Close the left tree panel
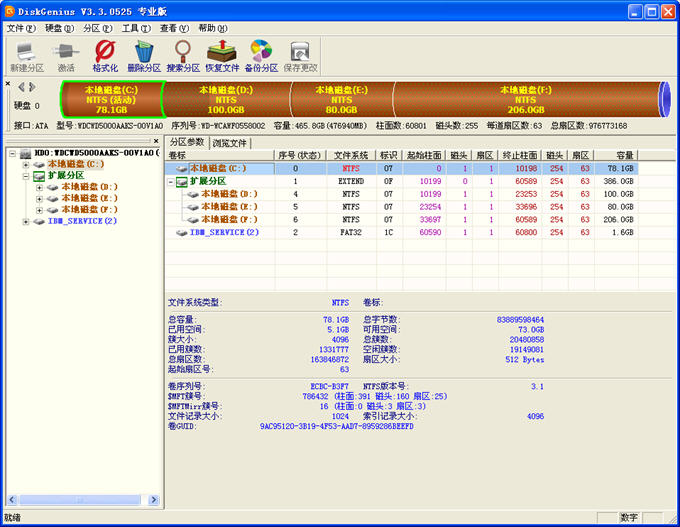This screenshot has height=527, width=680. [155, 141]
